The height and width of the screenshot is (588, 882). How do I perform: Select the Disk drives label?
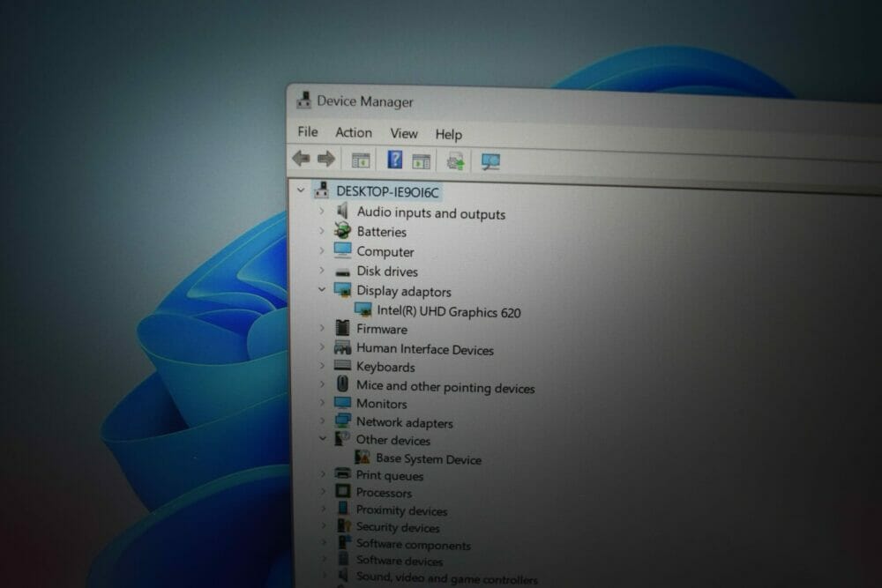point(387,272)
